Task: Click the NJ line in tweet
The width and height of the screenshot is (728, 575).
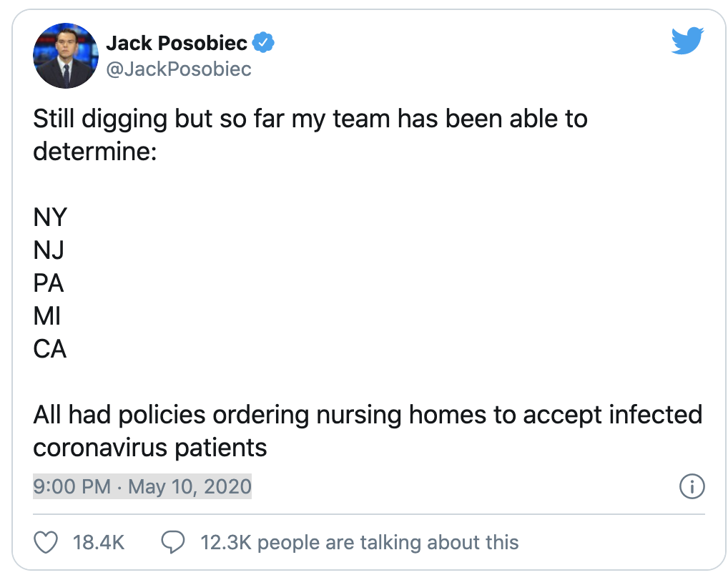Action: coord(49,250)
